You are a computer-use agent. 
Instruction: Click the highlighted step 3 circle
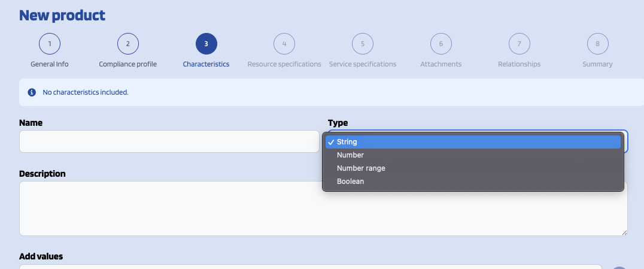point(206,44)
